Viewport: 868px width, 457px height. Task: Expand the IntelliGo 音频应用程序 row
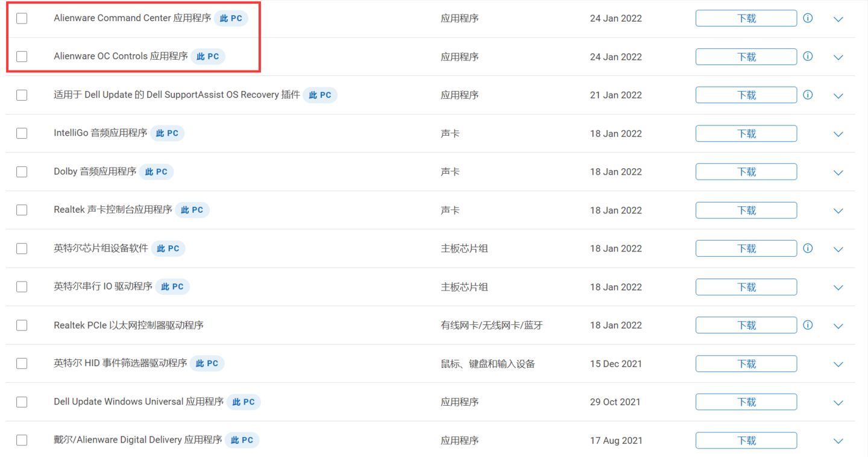[x=838, y=134]
